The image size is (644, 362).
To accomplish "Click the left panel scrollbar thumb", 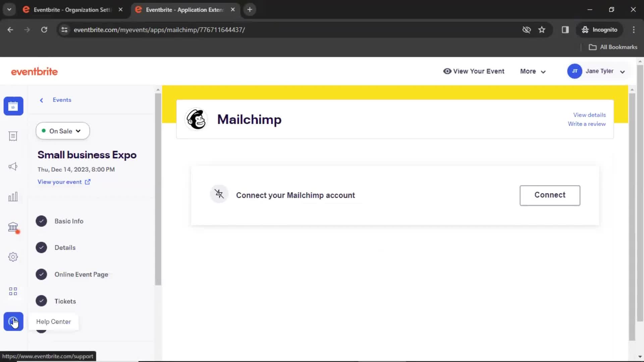I will click(x=158, y=189).
